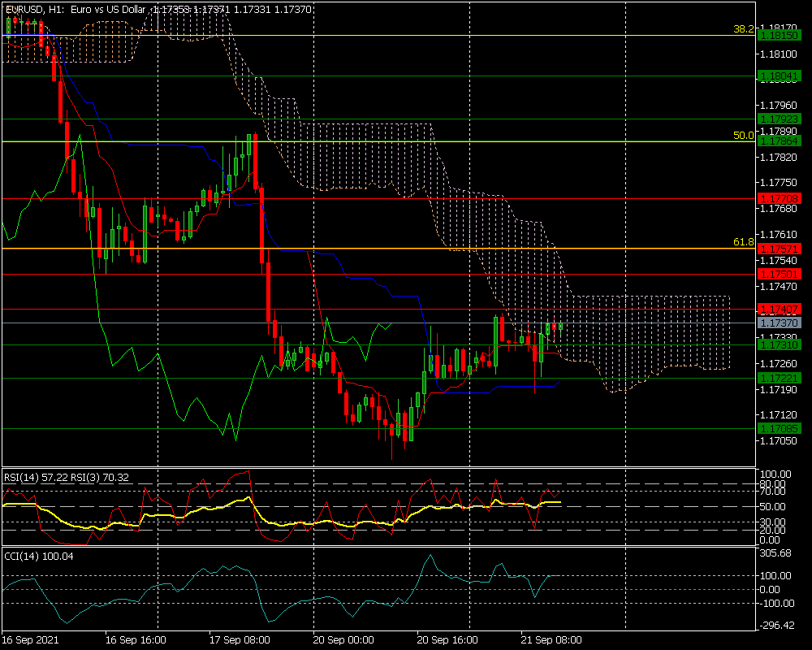812x650 pixels.
Task: Click the 30.00 level on RSI scale
Action: [773, 522]
